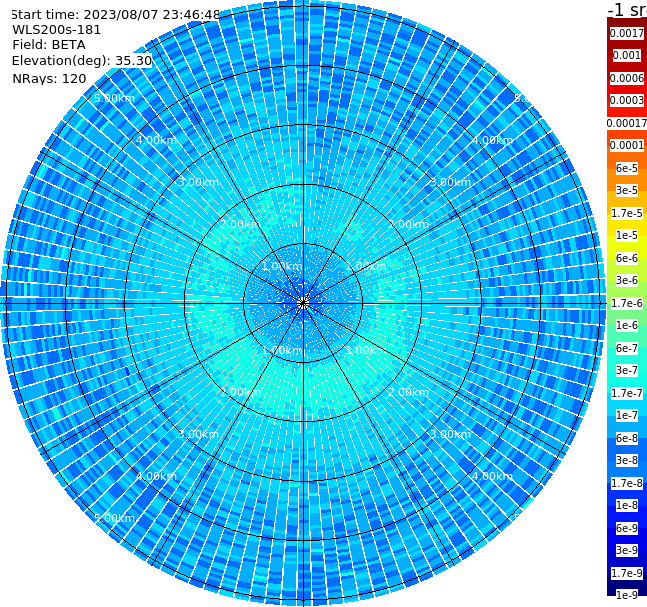Select the 1.7e-8 colorbar label
Screen dimensions: 647x607
click(x=627, y=483)
